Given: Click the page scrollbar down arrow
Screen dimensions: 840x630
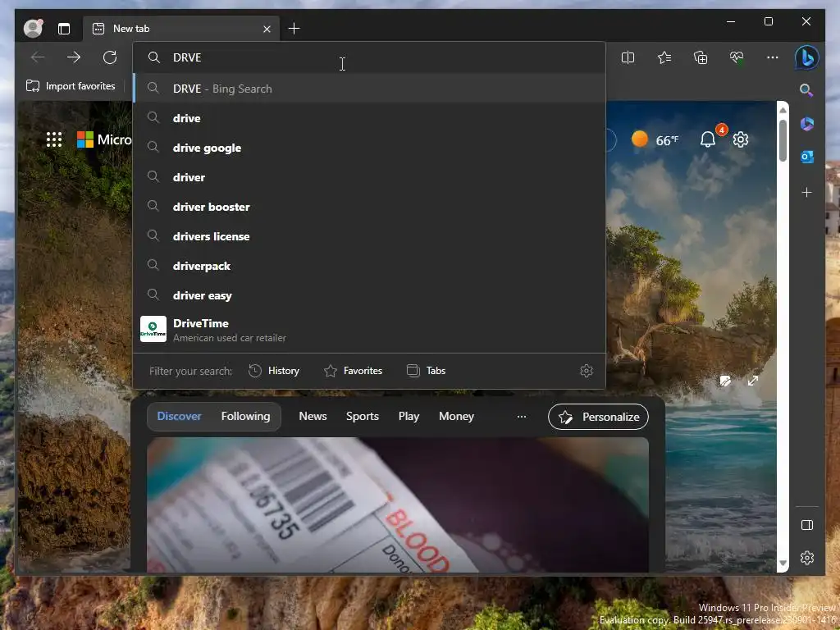Looking at the screenshot, I should click(x=783, y=563).
